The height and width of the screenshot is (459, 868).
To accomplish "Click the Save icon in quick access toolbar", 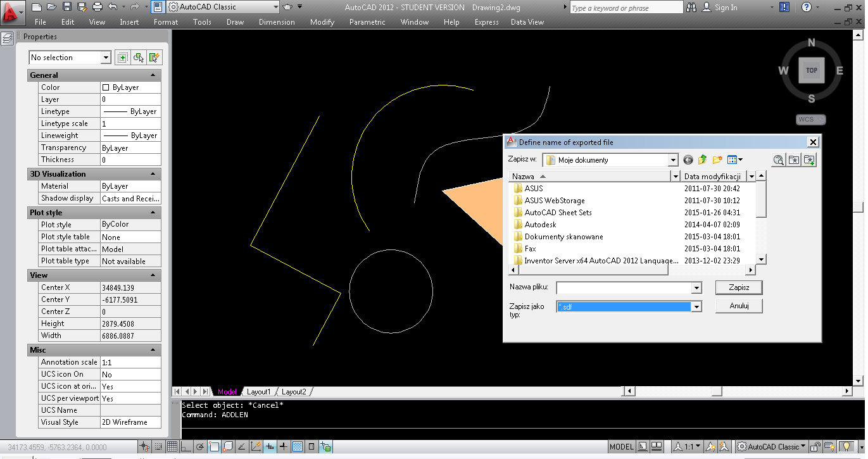I will (x=67, y=7).
